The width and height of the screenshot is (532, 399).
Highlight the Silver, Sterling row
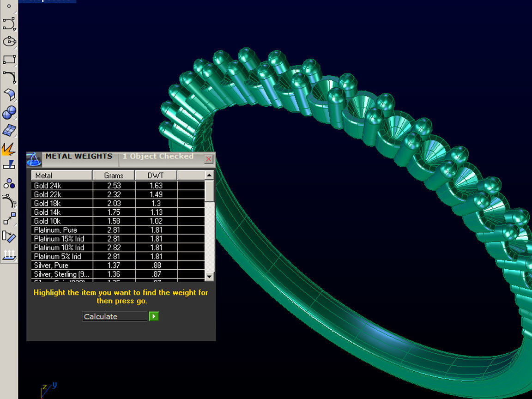point(118,274)
